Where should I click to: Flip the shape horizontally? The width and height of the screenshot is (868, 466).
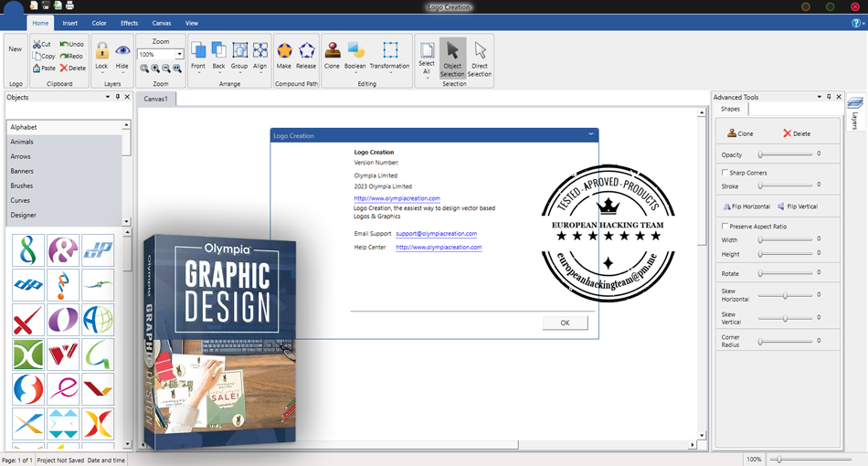click(x=746, y=207)
